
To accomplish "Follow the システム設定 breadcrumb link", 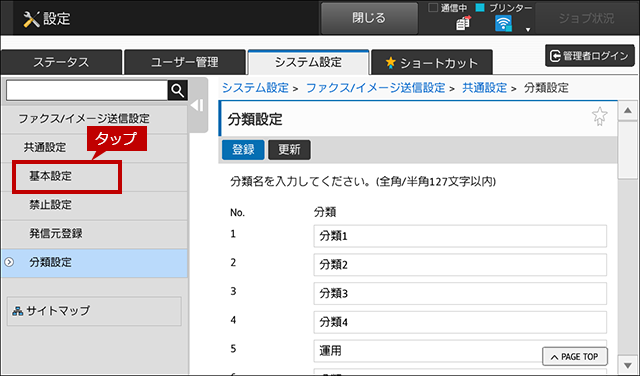I will (x=255, y=88).
